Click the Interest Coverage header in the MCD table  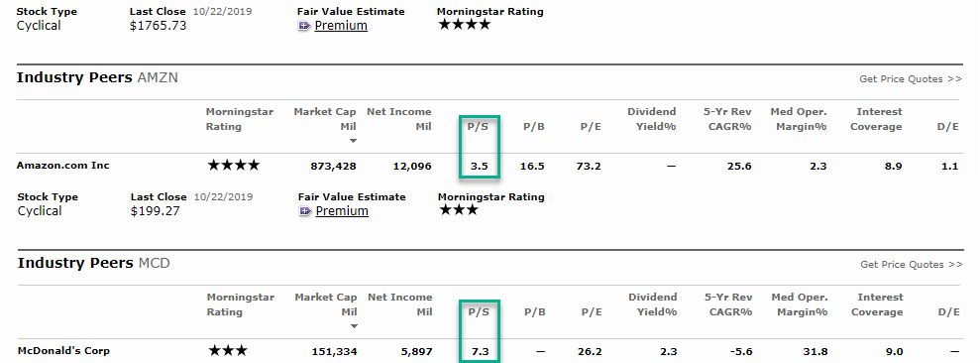(x=880, y=304)
